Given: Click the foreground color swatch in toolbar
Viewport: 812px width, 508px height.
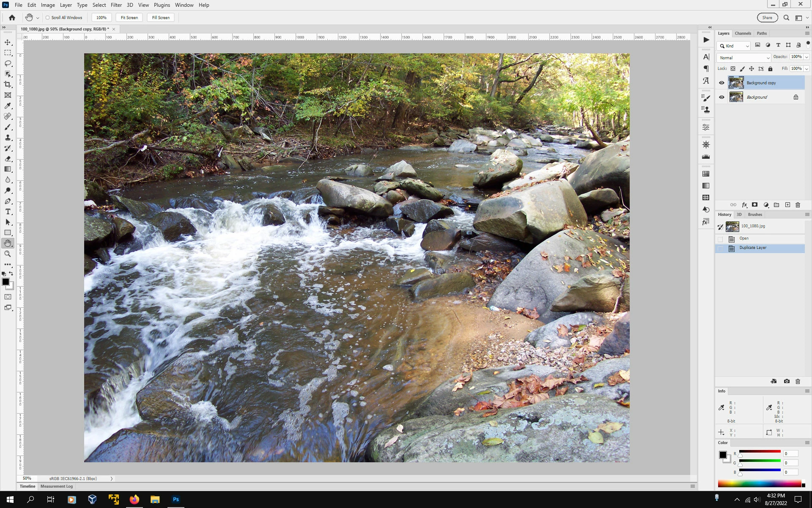Looking at the screenshot, I should pos(5,282).
